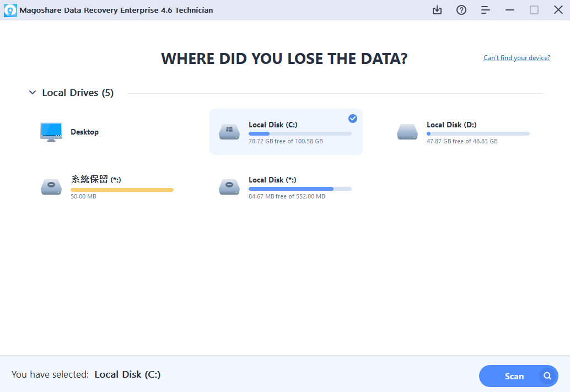The image size is (570, 392).
Task: Select the 系統保留 (*:) partition name
Action: tap(95, 180)
